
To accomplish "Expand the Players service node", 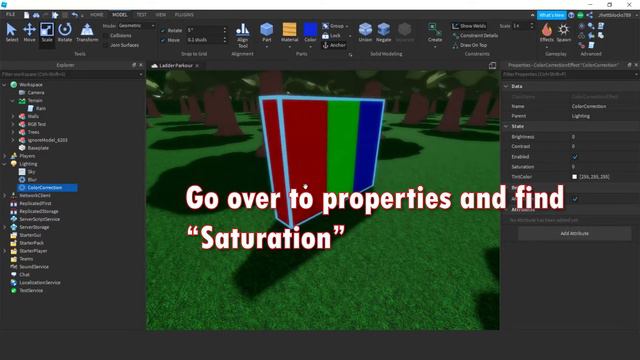I will 4,156.
